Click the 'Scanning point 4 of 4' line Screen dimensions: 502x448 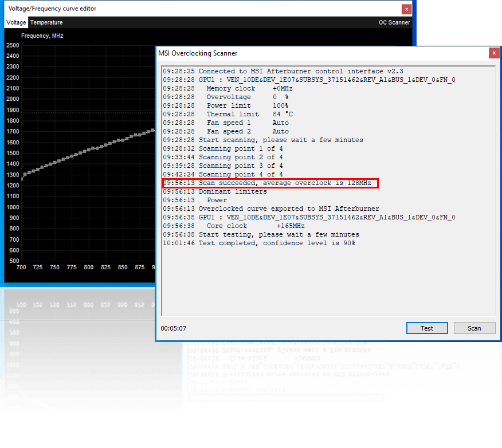point(223,174)
